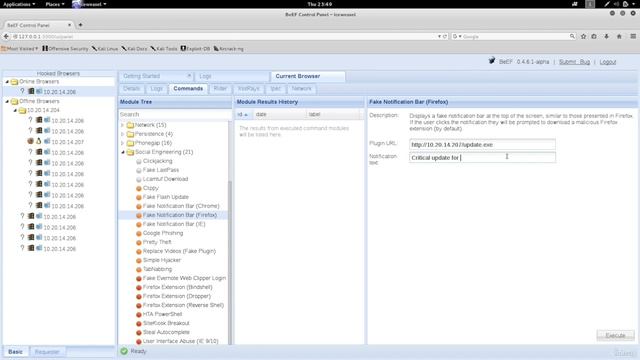Click the Kali Linux bookmark icon
The image size is (640, 360).
pos(94,49)
